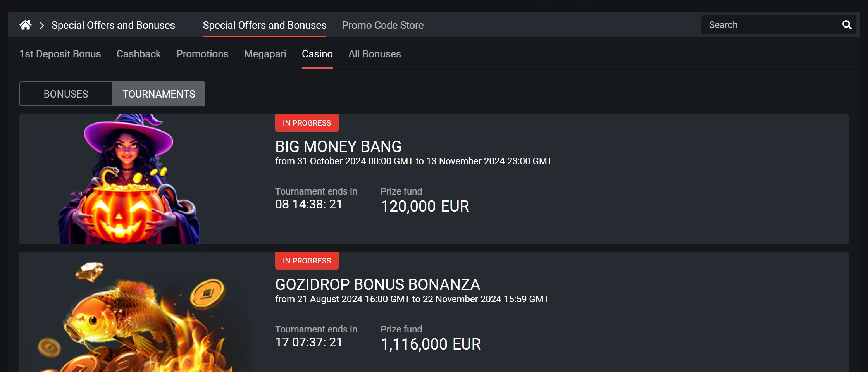
Task: Click breadcrumb Special Offers and Bonuses text
Action: coord(113,25)
